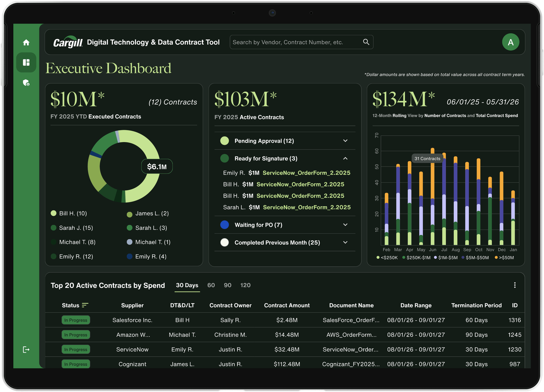
Task: Open the shield security icon in sidebar
Action: 26,83
